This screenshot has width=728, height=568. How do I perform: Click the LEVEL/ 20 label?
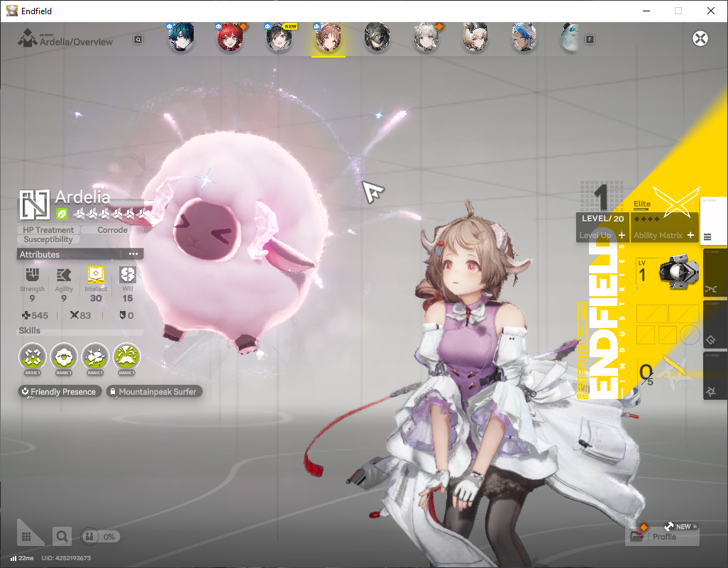tap(602, 218)
